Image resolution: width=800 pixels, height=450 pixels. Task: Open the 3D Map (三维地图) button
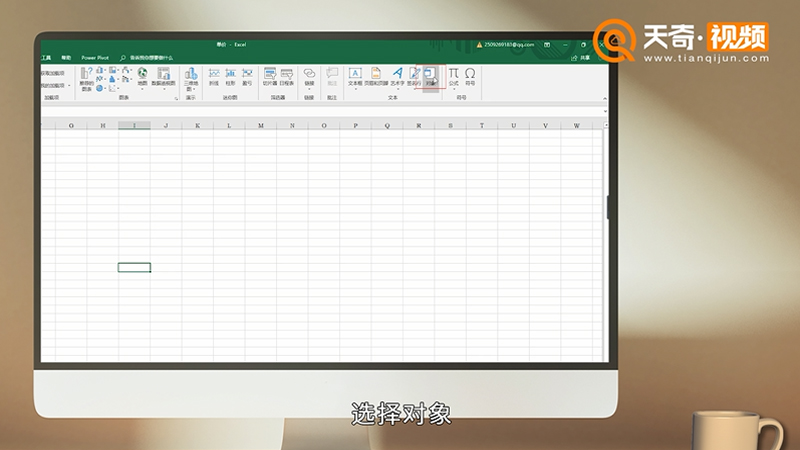click(x=191, y=79)
